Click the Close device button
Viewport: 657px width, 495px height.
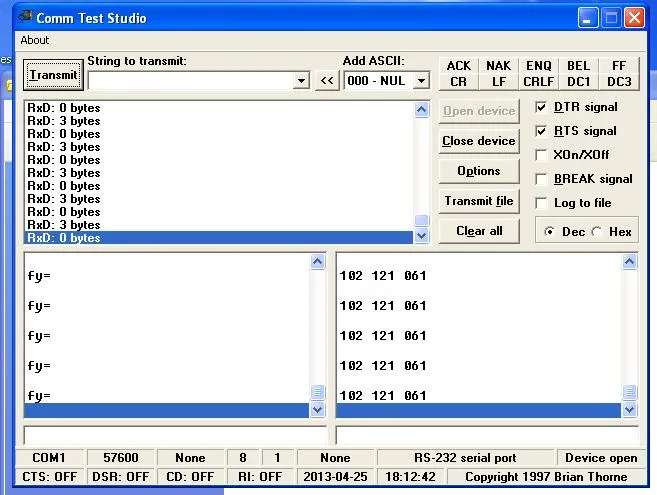479,141
